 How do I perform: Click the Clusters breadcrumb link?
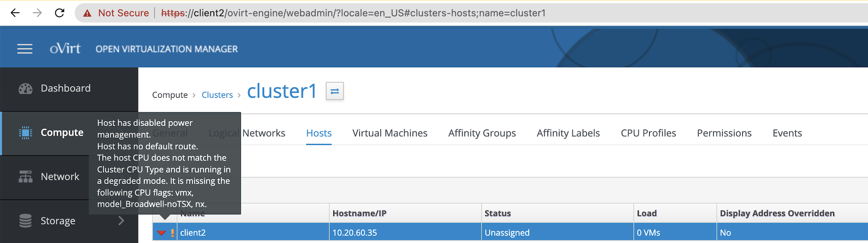coord(217,95)
